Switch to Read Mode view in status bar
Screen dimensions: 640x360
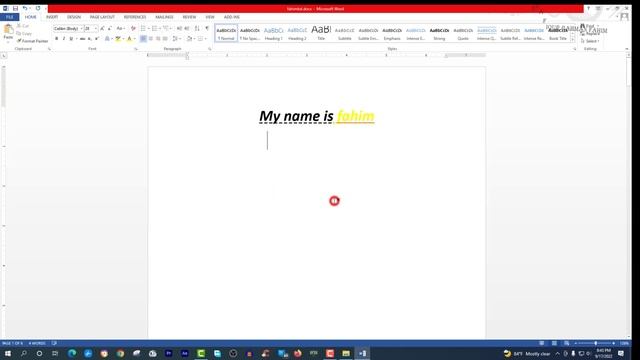(x=542, y=343)
